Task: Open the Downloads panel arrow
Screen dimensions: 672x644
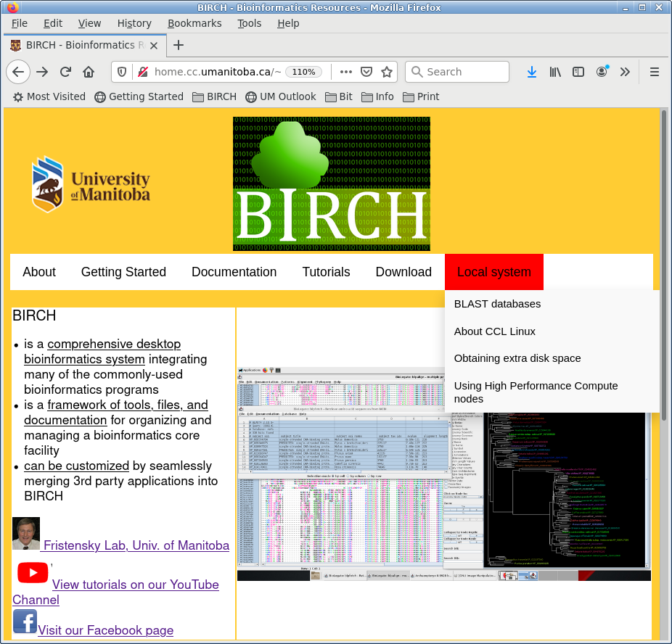Action: point(532,72)
